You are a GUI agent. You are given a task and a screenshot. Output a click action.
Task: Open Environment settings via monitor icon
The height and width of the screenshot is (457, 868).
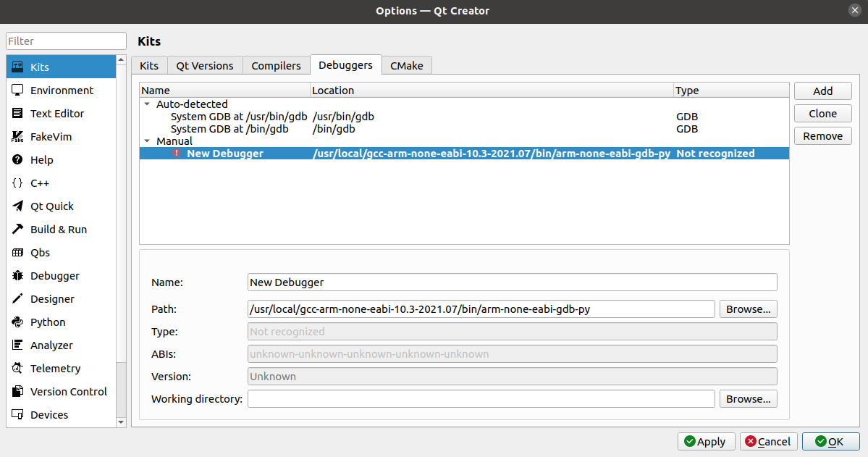tap(17, 91)
